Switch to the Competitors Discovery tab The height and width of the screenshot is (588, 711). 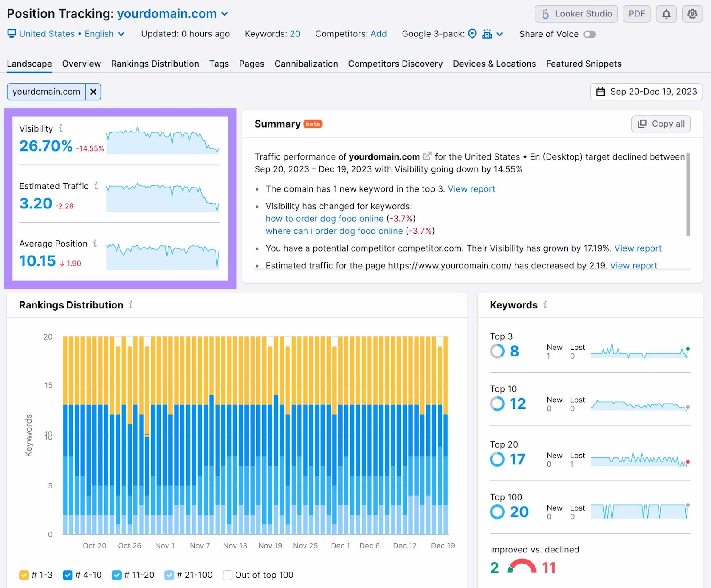coord(395,64)
